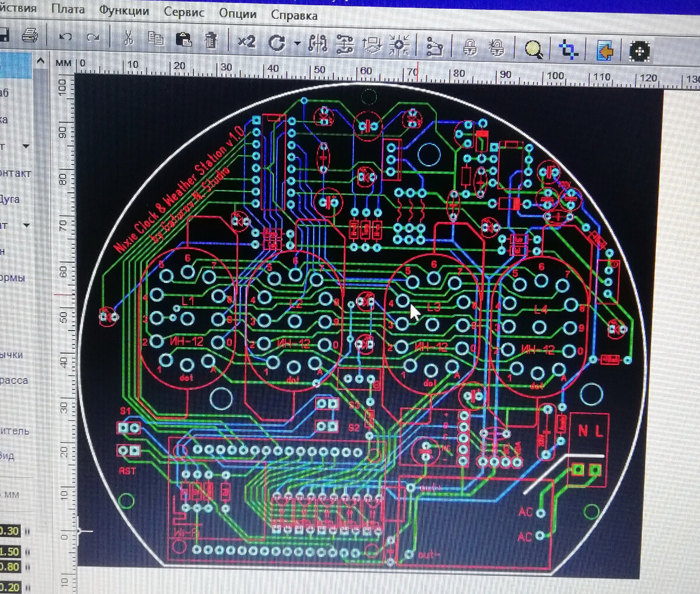Select the SMD-контакт tool
700x594 pixels.
coord(15,173)
